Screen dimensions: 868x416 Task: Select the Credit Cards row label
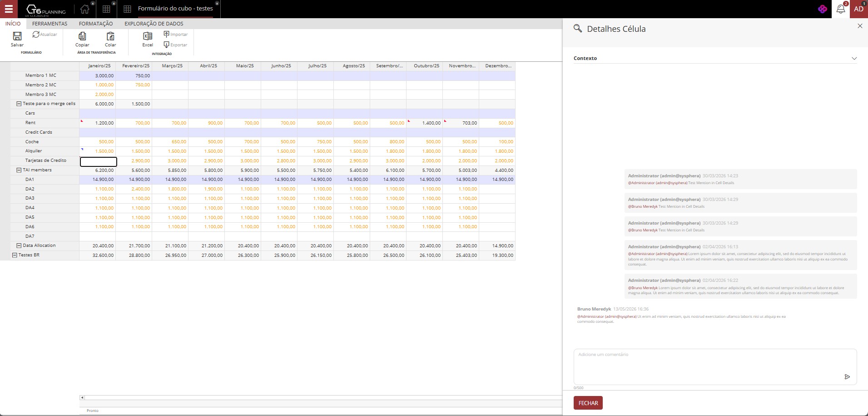tap(39, 132)
